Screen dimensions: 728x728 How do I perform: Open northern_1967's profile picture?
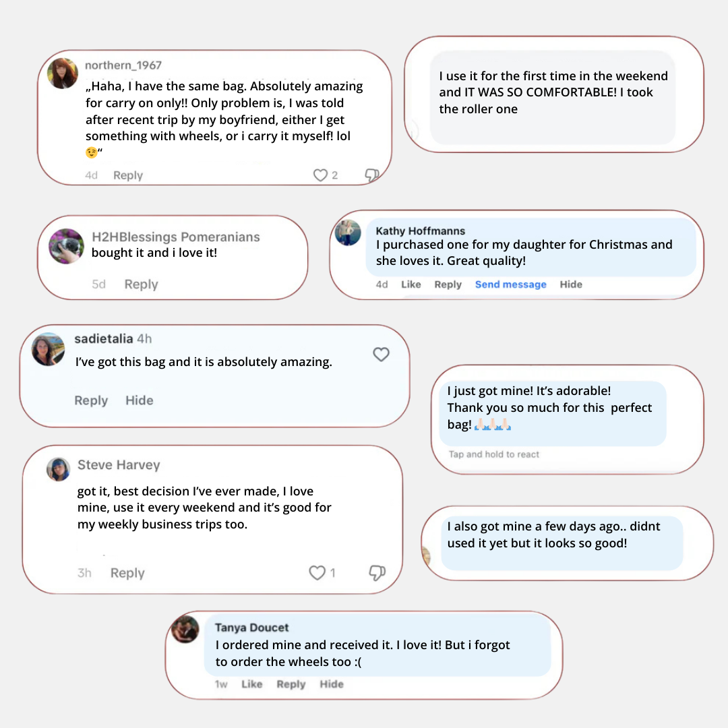[63, 73]
